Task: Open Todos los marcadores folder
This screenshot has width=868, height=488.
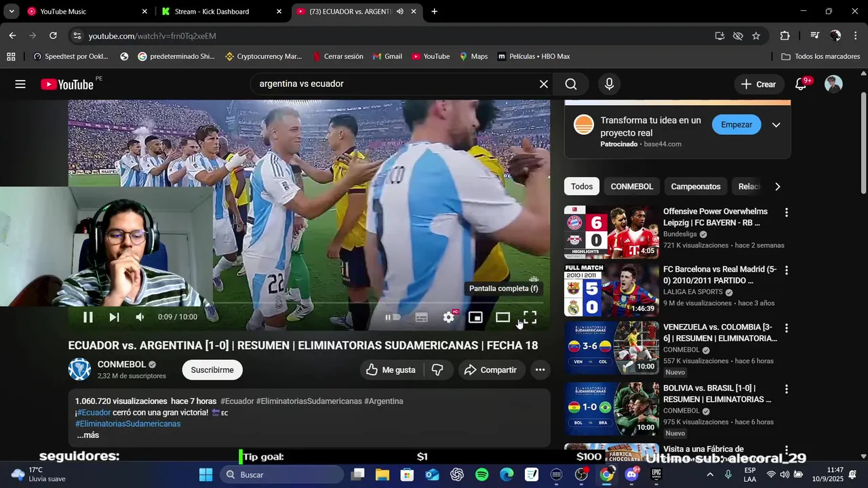Action: point(821,56)
